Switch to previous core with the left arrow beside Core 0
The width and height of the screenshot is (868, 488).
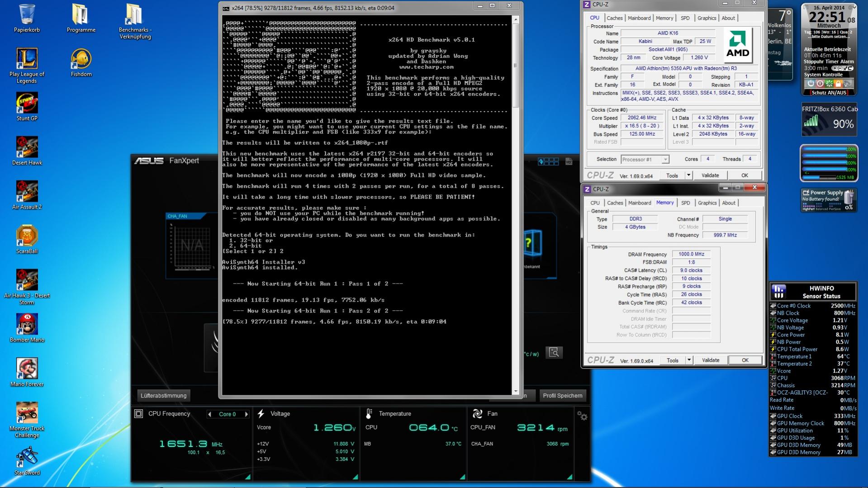(x=209, y=414)
